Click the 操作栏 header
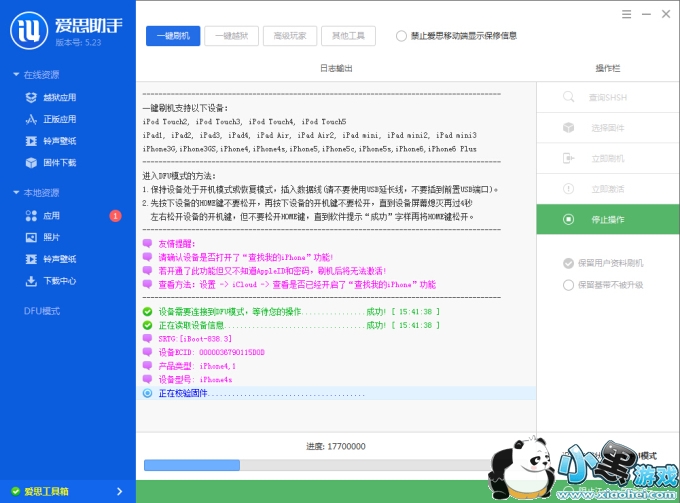This screenshot has height=503, width=680. (x=608, y=68)
